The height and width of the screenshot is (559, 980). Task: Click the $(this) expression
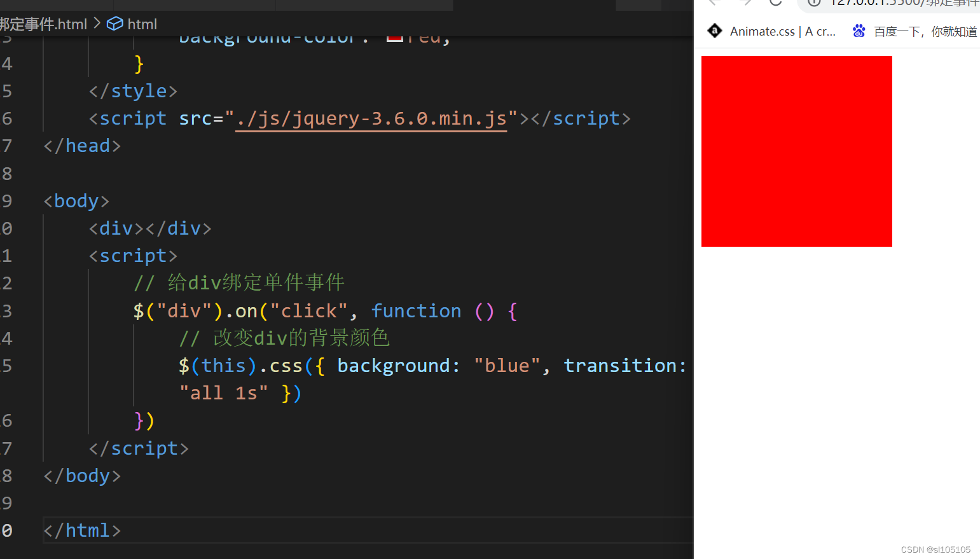click(218, 366)
